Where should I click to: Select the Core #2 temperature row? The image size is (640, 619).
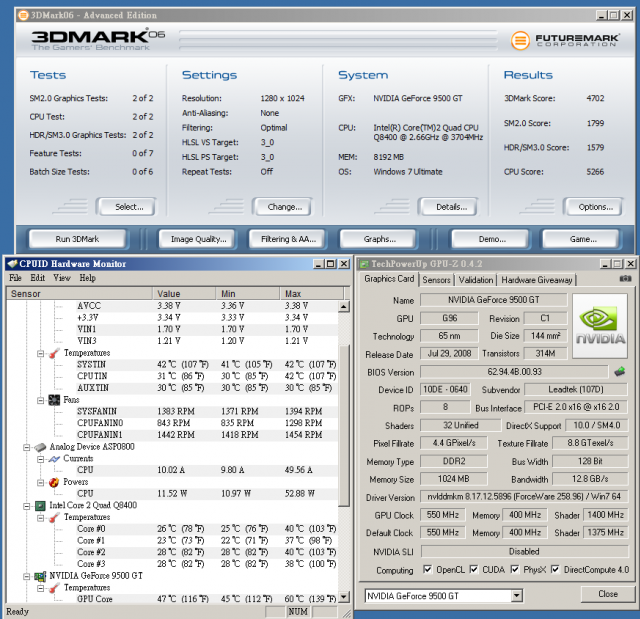click(172, 552)
